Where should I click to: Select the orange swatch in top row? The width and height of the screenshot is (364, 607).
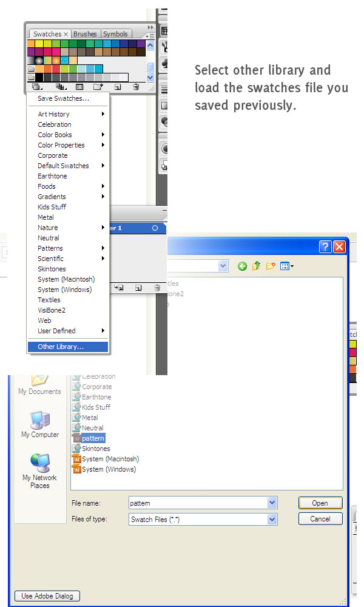31,44
